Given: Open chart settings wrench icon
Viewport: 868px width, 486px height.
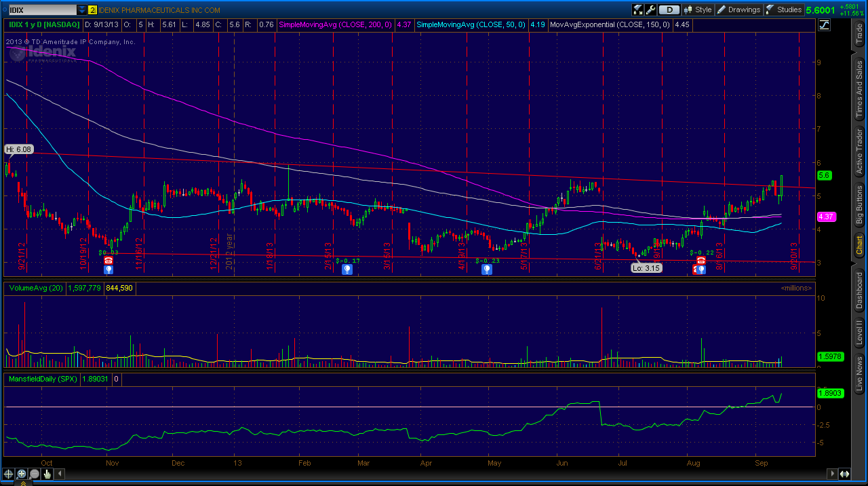Looking at the screenshot, I should click(651, 10).
